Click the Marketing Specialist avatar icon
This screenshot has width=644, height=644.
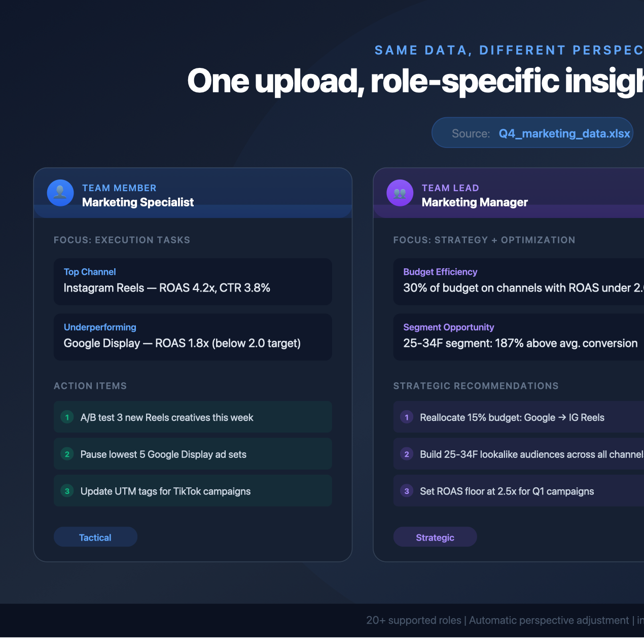(x=60, y=193)
